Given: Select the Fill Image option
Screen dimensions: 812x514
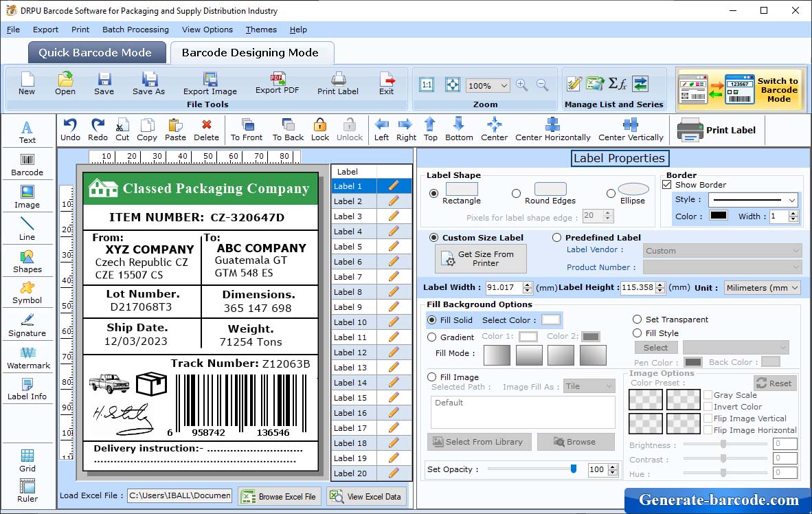Looking at the screenshot, I should pos(432,377).
